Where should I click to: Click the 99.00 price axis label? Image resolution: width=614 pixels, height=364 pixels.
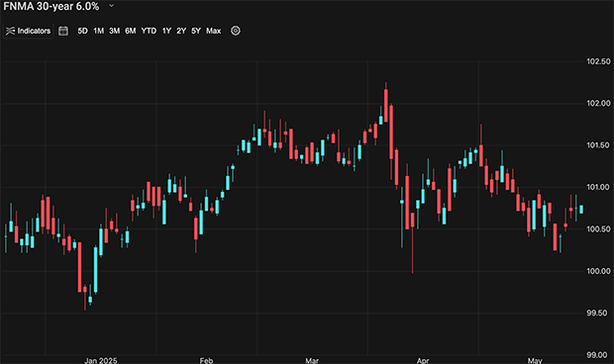click(x=598, y=355)
